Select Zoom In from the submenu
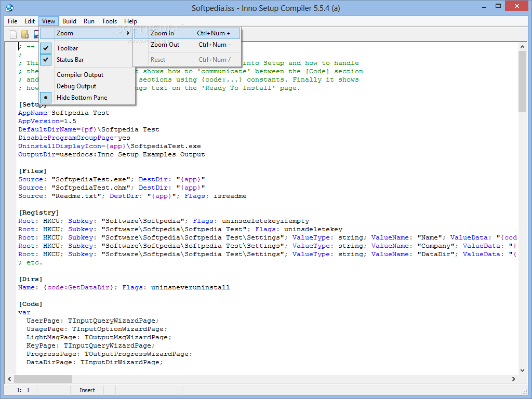The image size is (532, 399). 187,33
